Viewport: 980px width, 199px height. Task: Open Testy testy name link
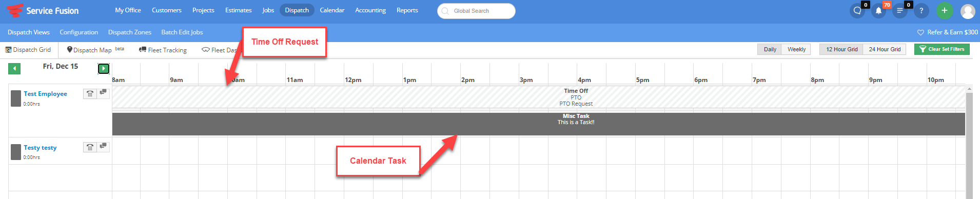40,148
